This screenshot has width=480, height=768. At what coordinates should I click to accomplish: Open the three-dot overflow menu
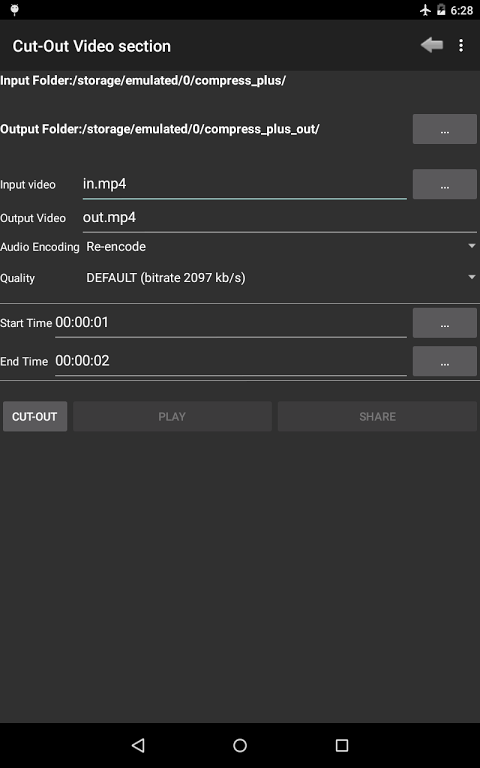[x=461, y=46]
